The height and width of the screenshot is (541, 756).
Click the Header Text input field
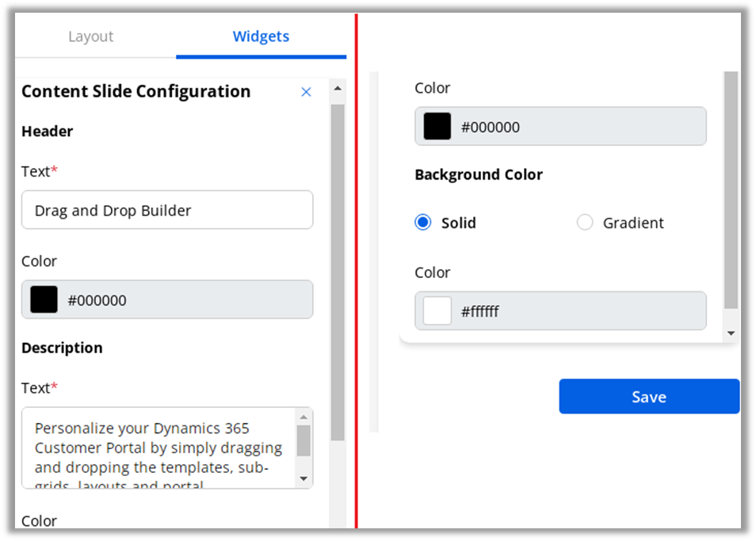[x=167, y=210]
